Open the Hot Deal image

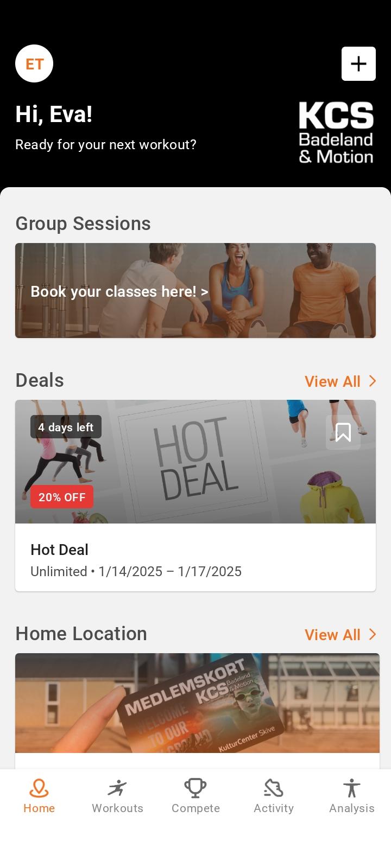(x=195, y=462)
